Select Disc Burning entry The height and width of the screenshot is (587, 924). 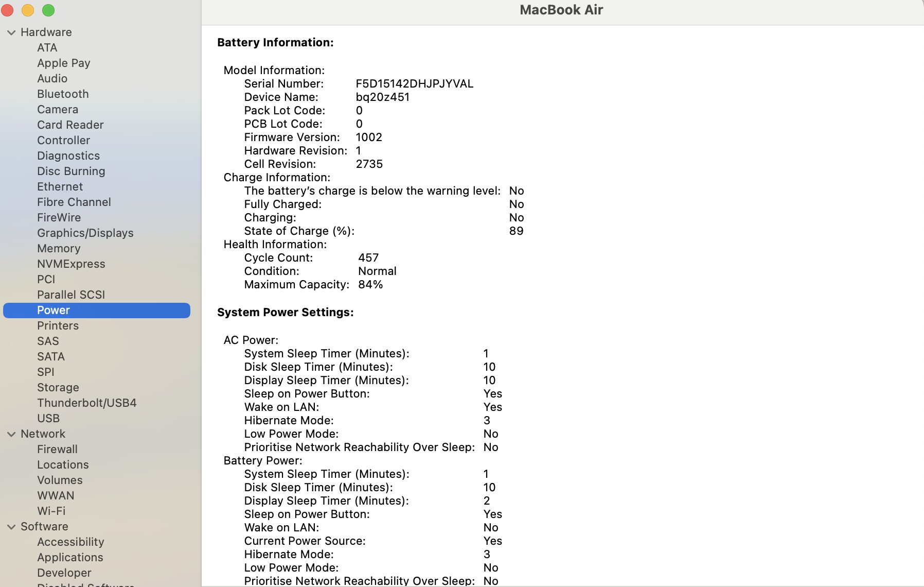click(x=71, y=171)
